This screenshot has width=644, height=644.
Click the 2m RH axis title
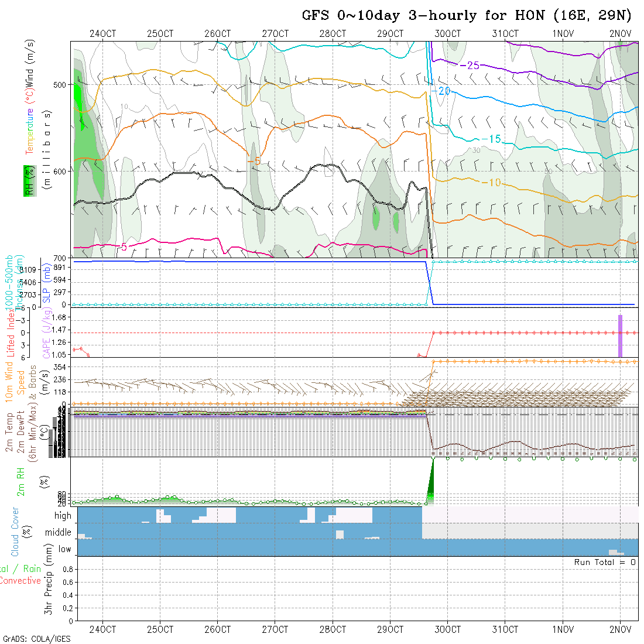click(21, 482)
